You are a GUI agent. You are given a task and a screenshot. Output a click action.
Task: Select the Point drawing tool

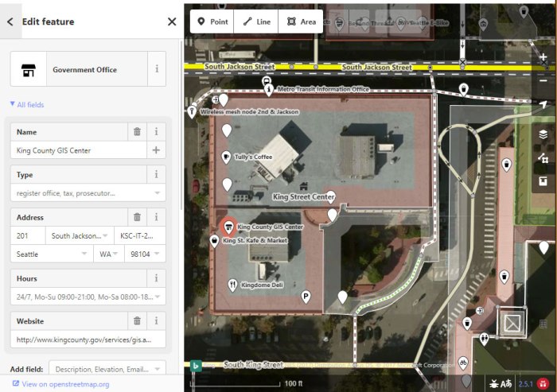pyautogui.click(x=212, y=21)
